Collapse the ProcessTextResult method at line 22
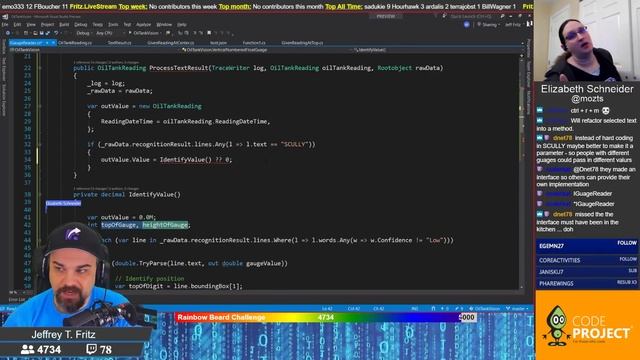 coord(40,68)
